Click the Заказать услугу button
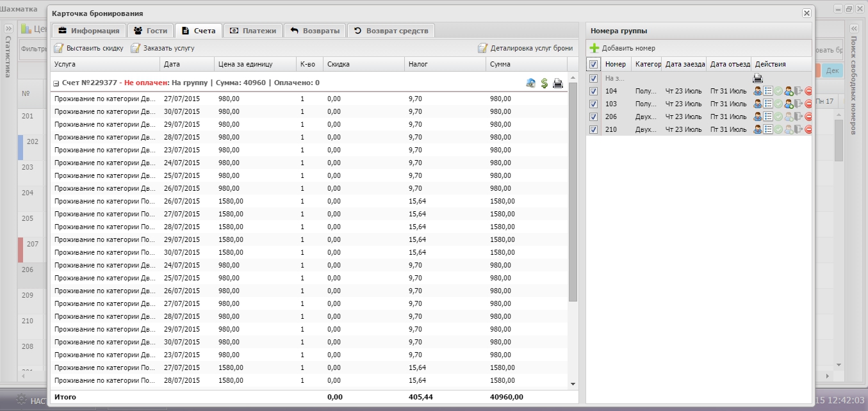The height and width of the screenshot is (411, 868). click(x=163, y=48)
